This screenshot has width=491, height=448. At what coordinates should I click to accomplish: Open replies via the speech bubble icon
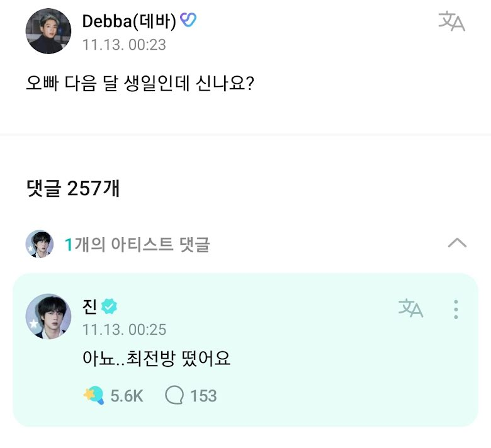point(174,395)
